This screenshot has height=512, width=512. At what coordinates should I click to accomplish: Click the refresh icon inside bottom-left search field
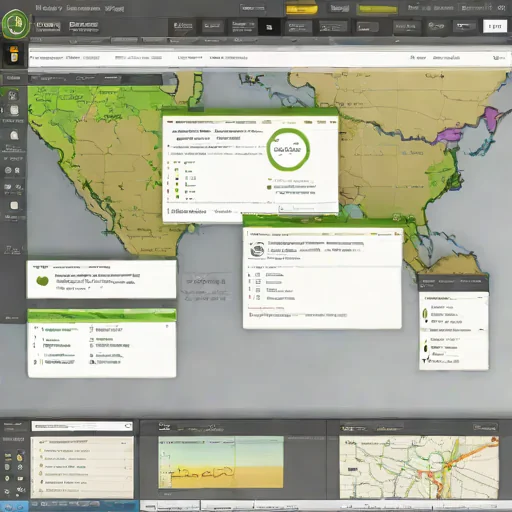coord(128,426)
